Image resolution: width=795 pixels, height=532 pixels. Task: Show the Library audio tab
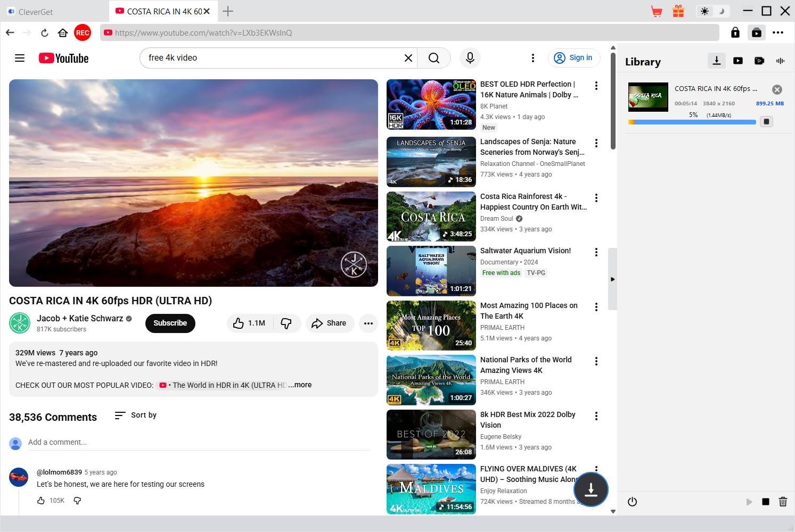[781, 61]
